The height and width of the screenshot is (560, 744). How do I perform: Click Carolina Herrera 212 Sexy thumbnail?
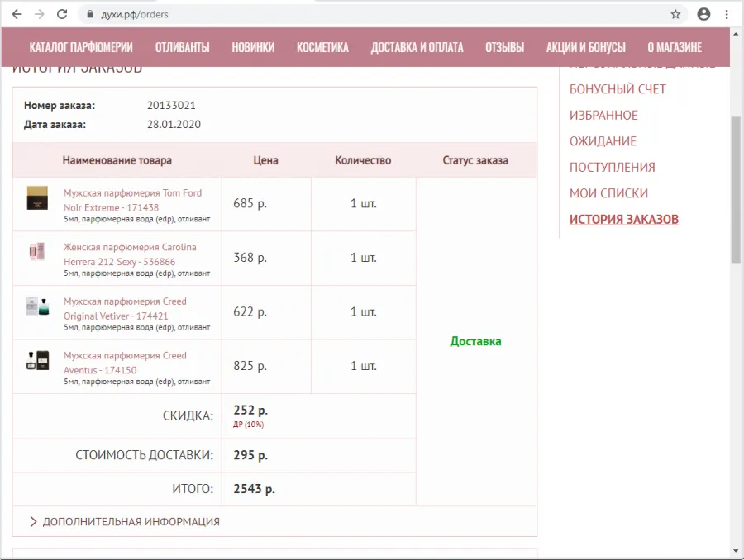(x=37, y=251)
